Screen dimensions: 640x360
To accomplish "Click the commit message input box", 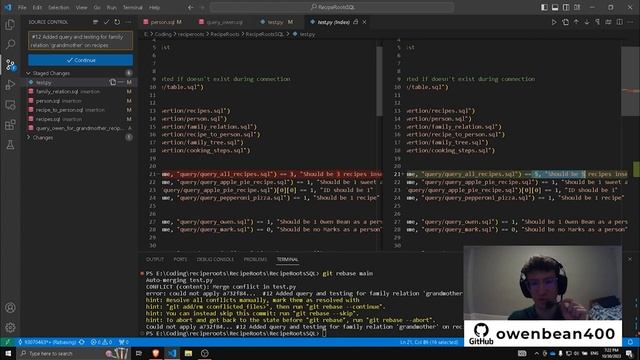I will 80,41.
